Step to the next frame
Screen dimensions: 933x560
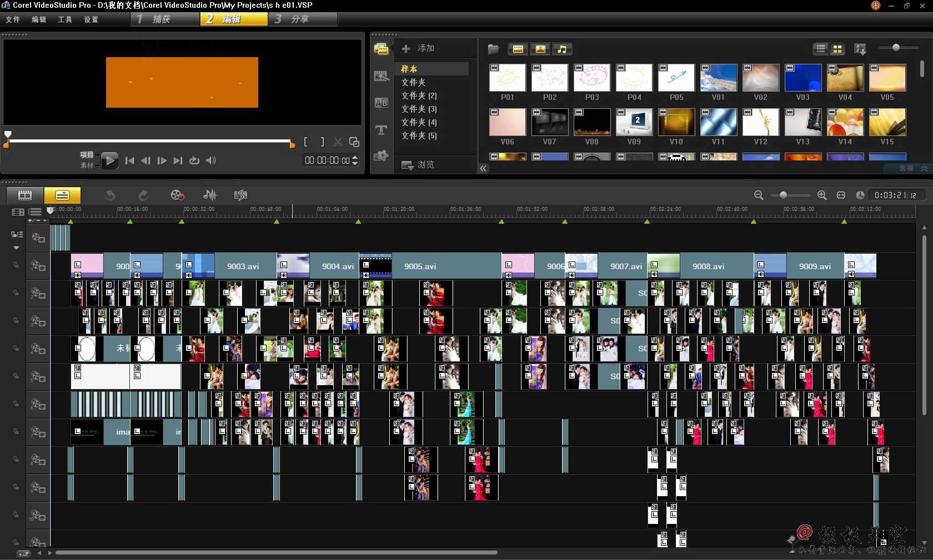click(x=162, y=160)
